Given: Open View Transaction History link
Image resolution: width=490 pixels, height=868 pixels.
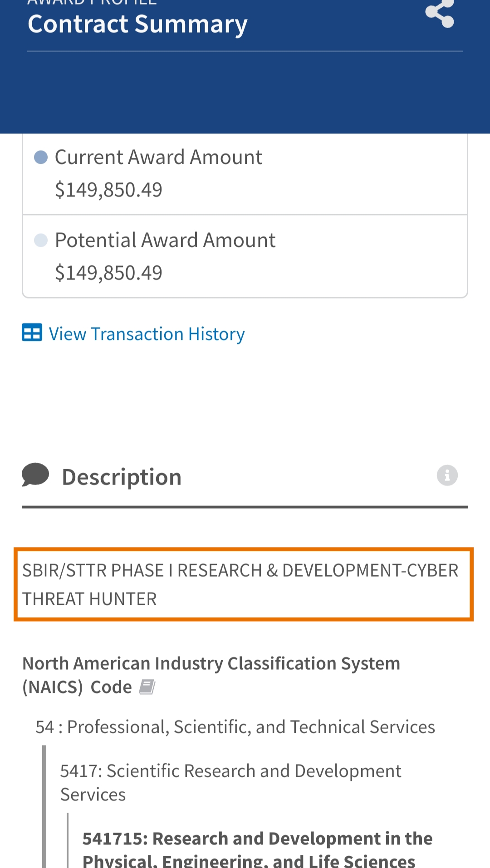Looking at the screenshot, I should (147, 334).
